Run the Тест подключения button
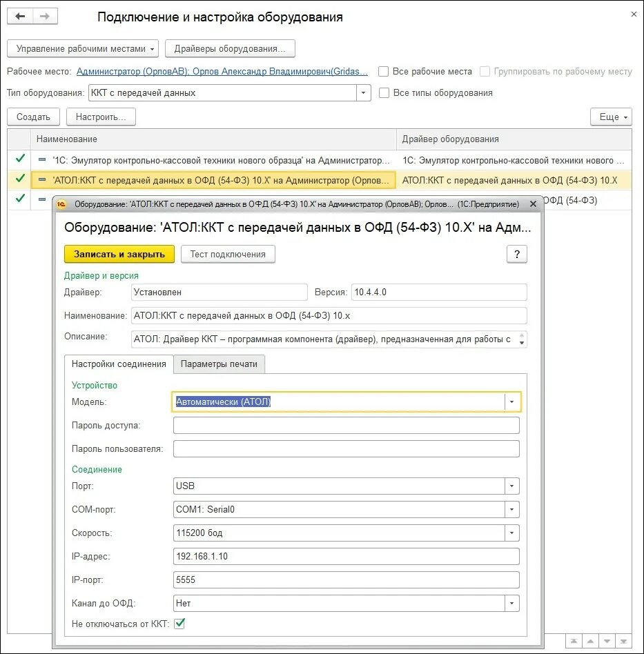644x654 pixels. (228, 254)
